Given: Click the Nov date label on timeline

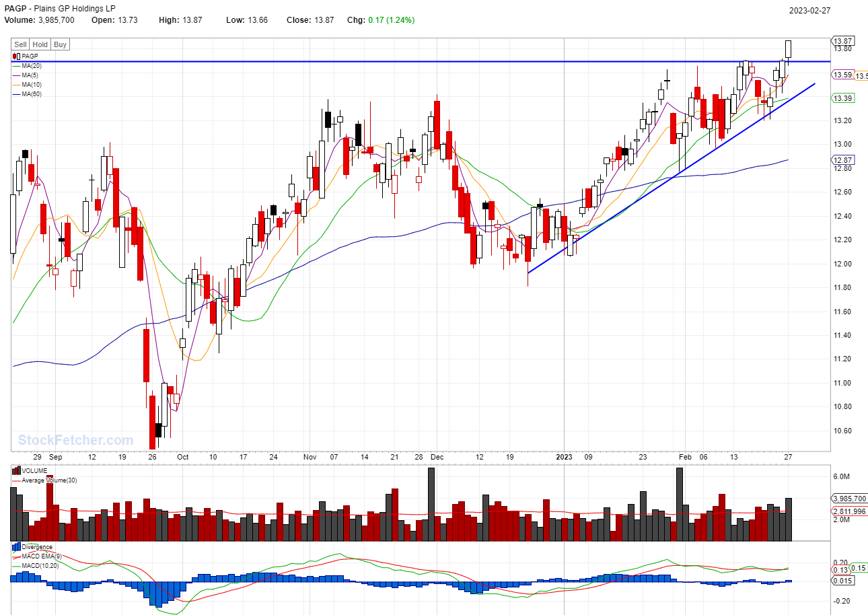Looking at the screenshot, I should tap(310, 457).
